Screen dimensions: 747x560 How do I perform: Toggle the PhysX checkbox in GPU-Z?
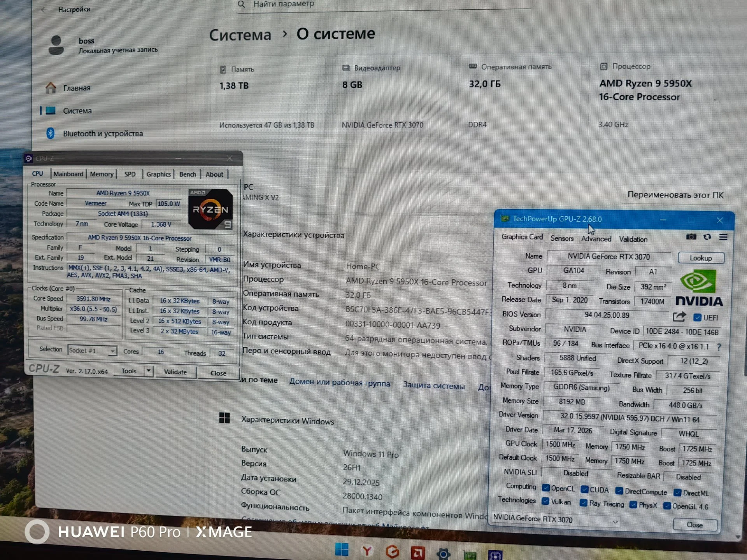click(633, 505)
